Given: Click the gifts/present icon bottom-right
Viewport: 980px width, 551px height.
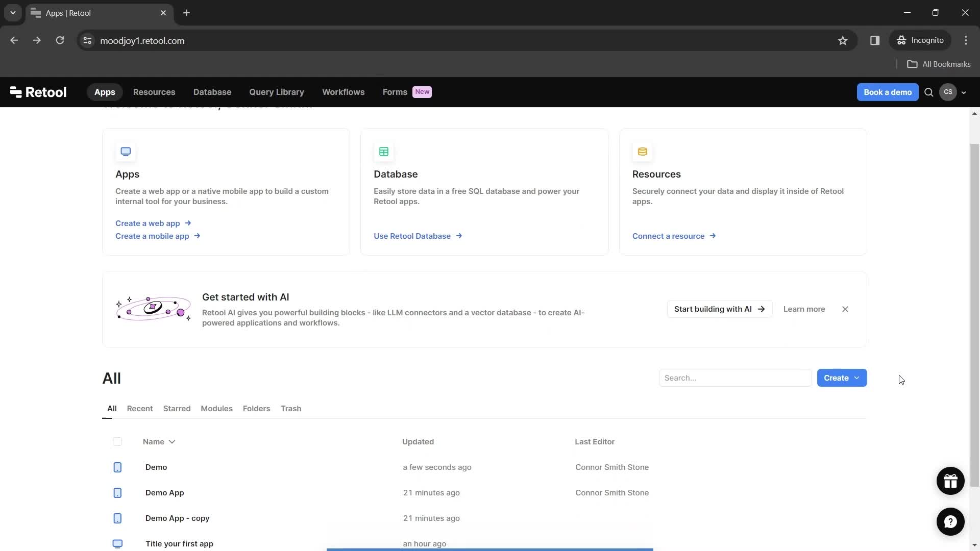Looking at the screenshot, I should 950,481.
